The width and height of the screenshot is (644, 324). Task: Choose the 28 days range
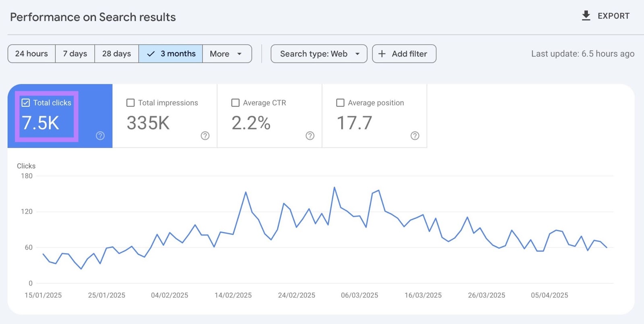116,54
